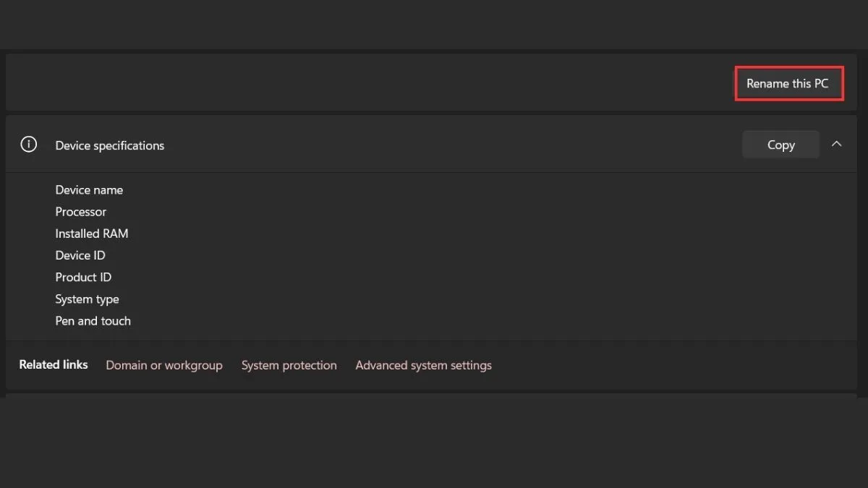Viewport: 868px width, 488px height.
Task: Copy the device specifications
Action: pos(780,145)
